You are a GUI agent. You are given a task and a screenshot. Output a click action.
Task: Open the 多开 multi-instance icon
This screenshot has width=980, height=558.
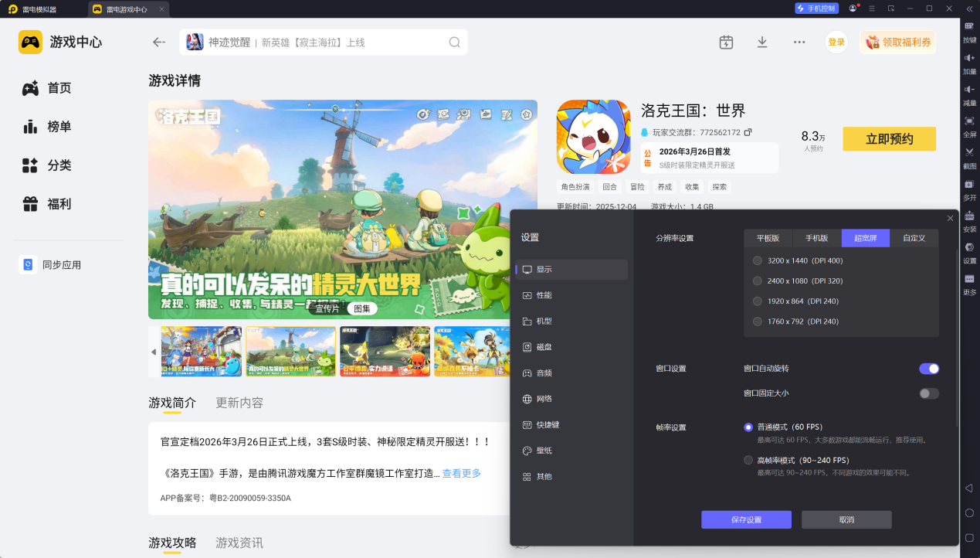(969, 185)
